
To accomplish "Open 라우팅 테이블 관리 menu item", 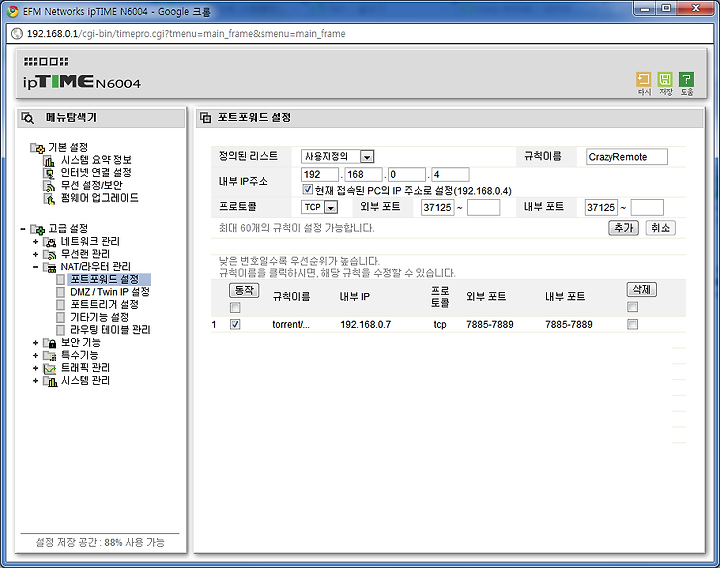I will pos(110,330).
